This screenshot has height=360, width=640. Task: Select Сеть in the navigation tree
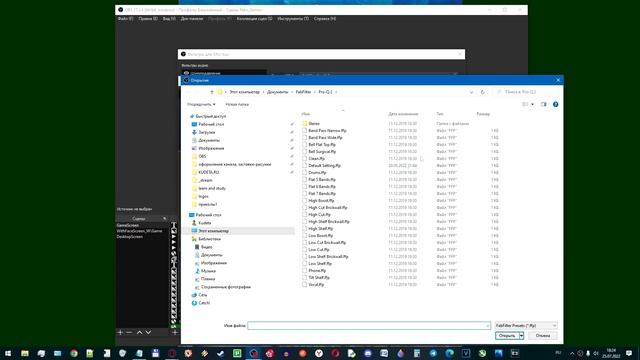(202, 295)
